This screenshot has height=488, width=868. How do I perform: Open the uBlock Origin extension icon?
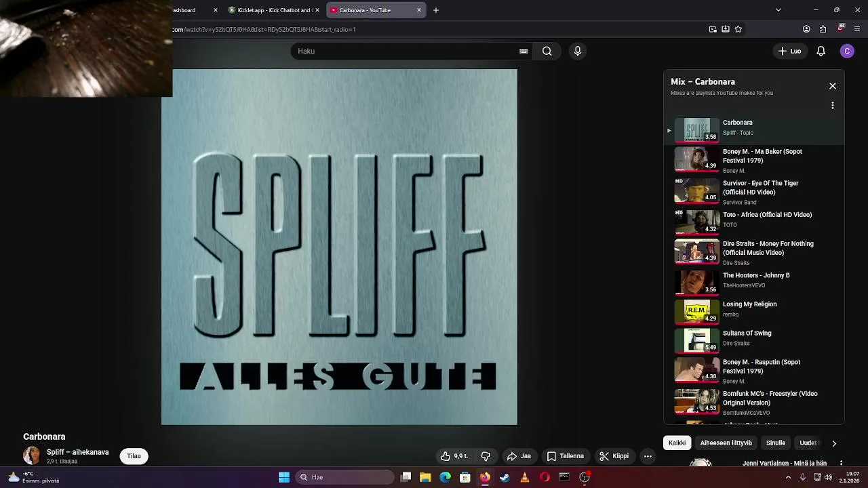click(x=841, y=28)
